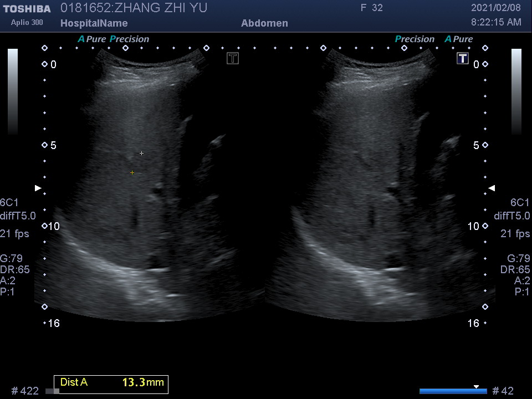Click the right DR:65 dynamic range readout
Viewport: 532px width, 399px height.
(515, 270)
